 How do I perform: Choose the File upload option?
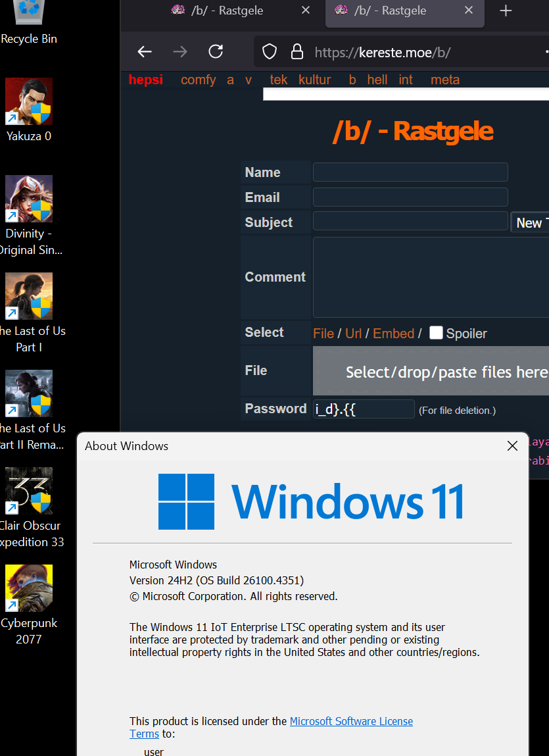coord(323,333)
